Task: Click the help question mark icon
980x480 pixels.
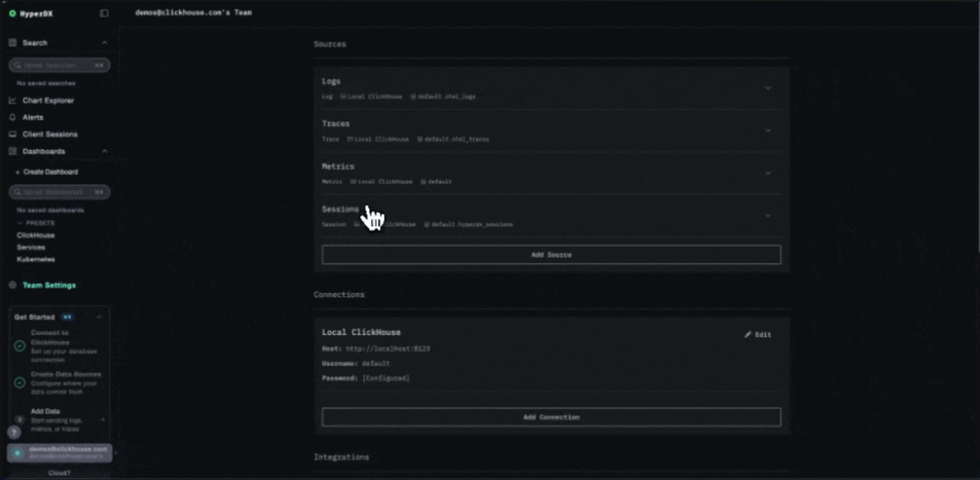Action: [14, 432]
